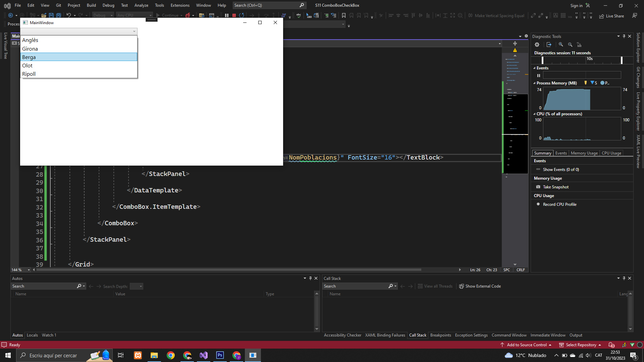Stop debugging with the red square

pos(234,15)
